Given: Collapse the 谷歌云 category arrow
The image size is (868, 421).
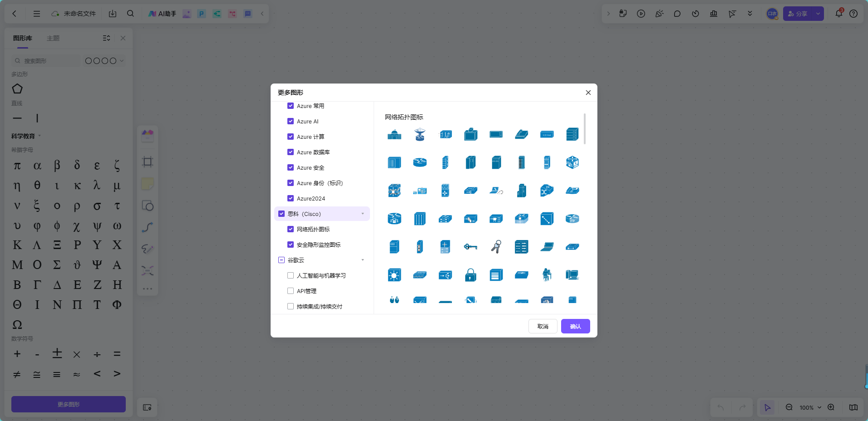Looking at the screenshot, I should click(363, 260).
